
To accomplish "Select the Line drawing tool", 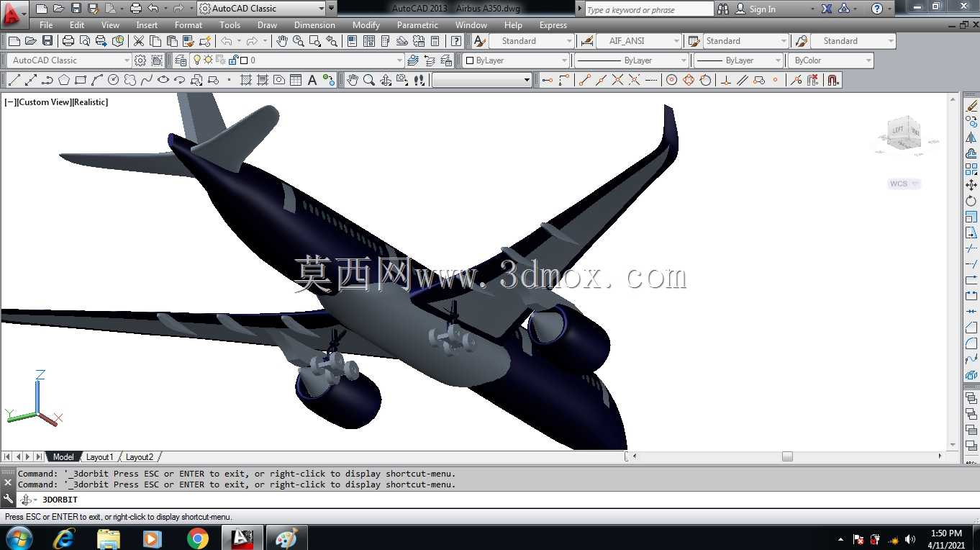I will click(14, 80).
